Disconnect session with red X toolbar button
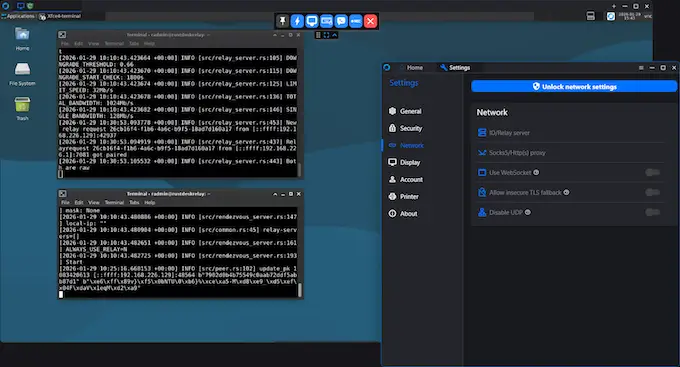Viewport: 680px width, 367px height. (371, 21)
